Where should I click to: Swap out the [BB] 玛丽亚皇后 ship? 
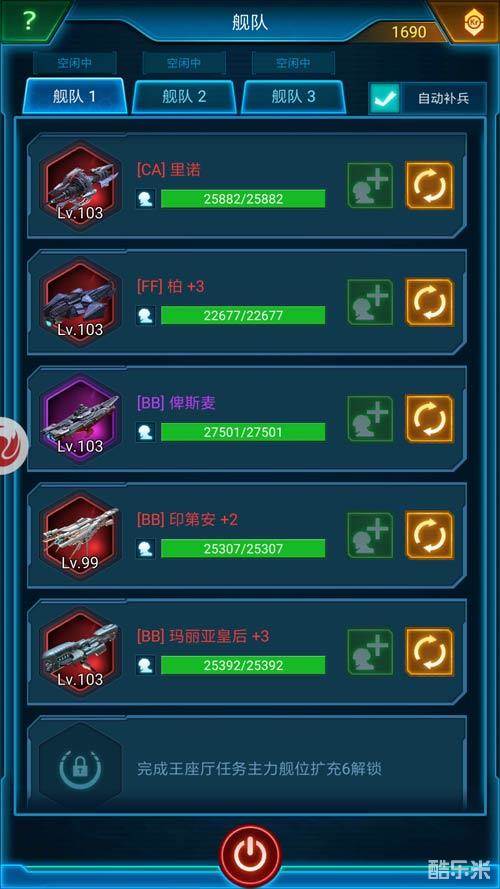pyautogui.click(x=430, y=653)
